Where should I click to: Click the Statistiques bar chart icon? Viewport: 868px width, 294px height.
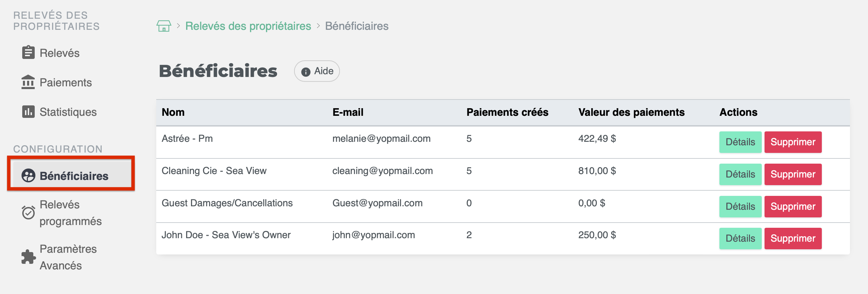click(x=28, y=112)
